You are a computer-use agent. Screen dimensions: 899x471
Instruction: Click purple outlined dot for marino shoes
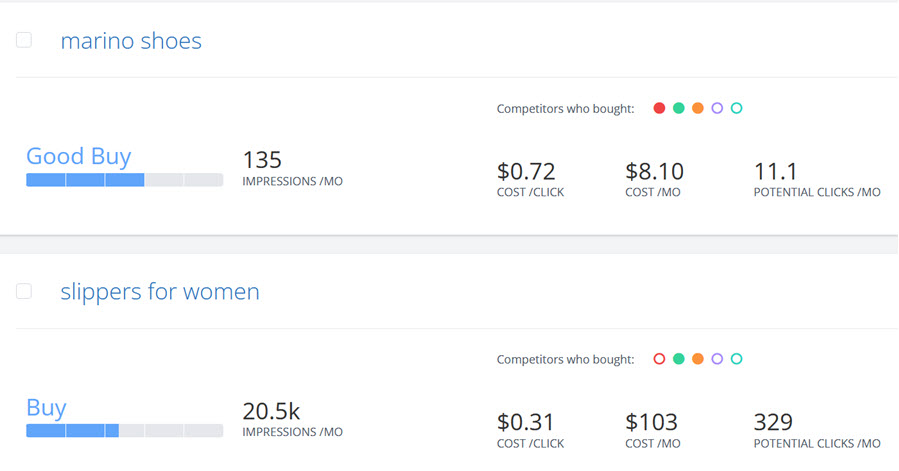[717, 108]
